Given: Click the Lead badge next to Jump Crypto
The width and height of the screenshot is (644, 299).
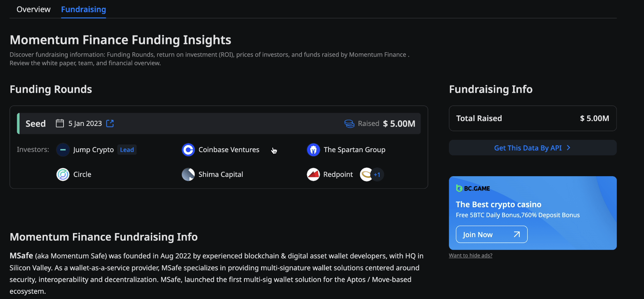Looking at the screenshot, I should click(x=127, y=150).
